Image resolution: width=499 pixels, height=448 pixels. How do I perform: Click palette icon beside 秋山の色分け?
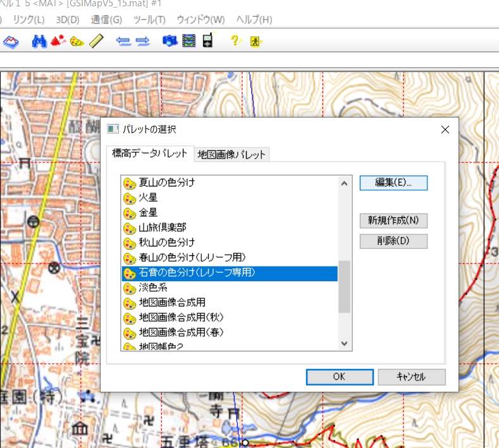pos(130,243)
